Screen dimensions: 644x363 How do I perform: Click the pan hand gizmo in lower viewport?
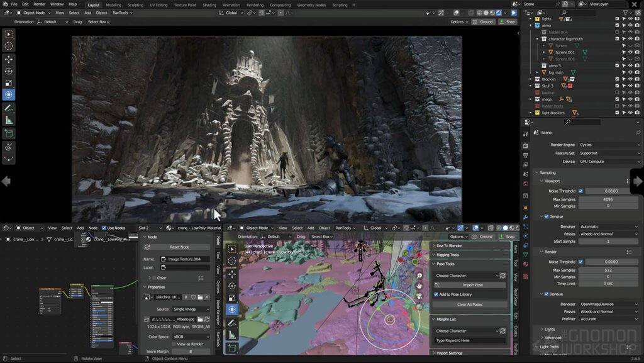pyautogui.click(x=419, y=286)
